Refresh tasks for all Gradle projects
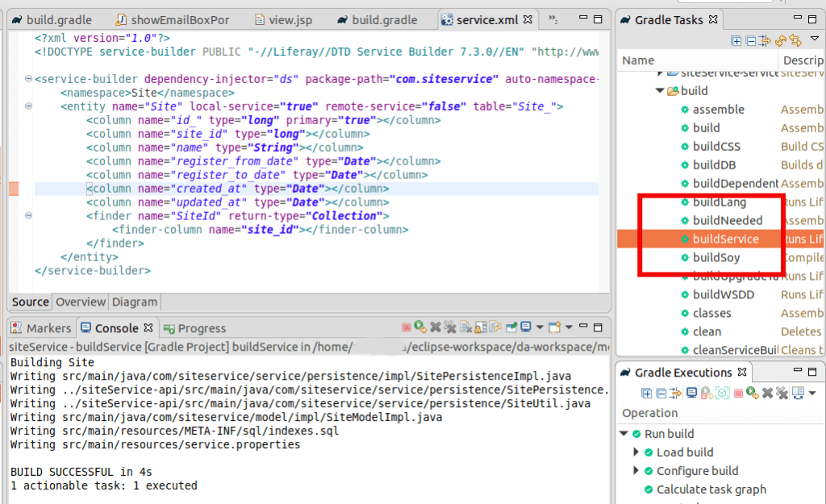Image resolution: width=826 pixels, height=504 pixels. click(x=781, y=40)
